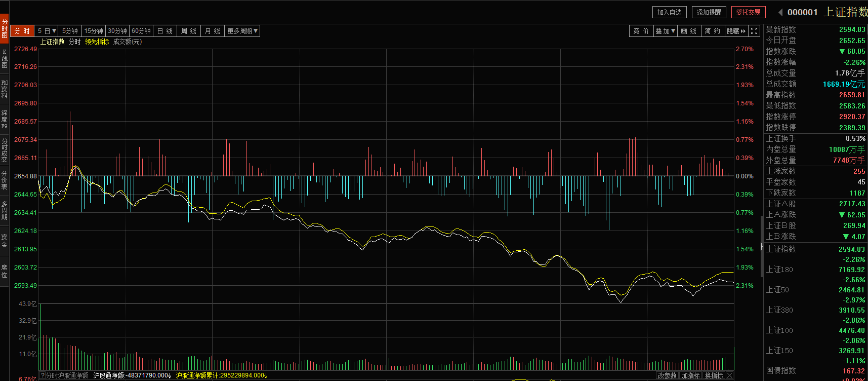This screenshot has height=381, width=868.
Task: Click 上涨家数 value 255
Action: [x=859, y=171]
